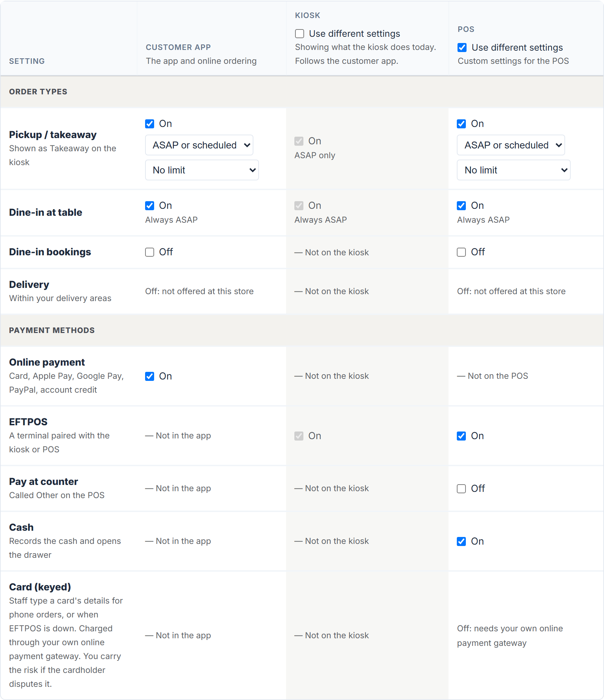Screen dimensions: 604x700
Task: Click the greyed Kiosk Pickup checkbox
Action: (x=299, y=141)
